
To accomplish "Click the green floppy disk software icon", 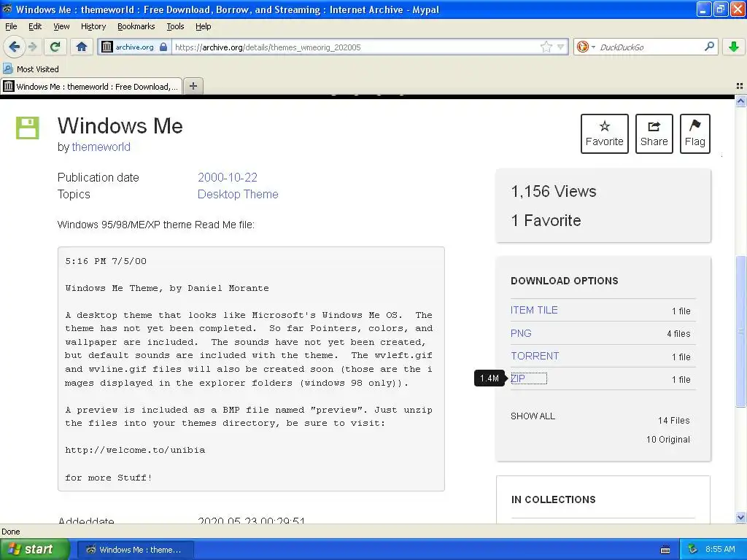I will tap(27, 128).
